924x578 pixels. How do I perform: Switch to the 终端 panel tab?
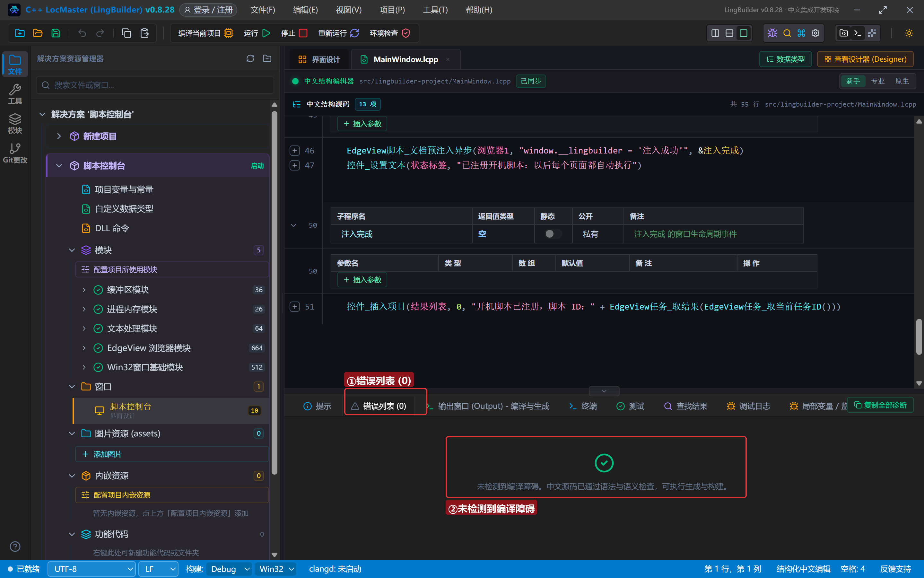point(582,406)
